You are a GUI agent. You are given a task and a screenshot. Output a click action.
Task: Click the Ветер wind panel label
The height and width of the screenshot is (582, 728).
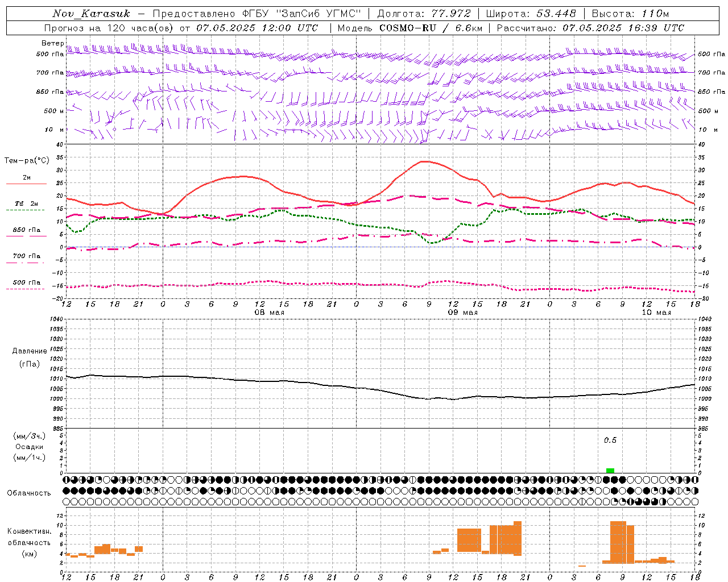click(x=52, y=43)
